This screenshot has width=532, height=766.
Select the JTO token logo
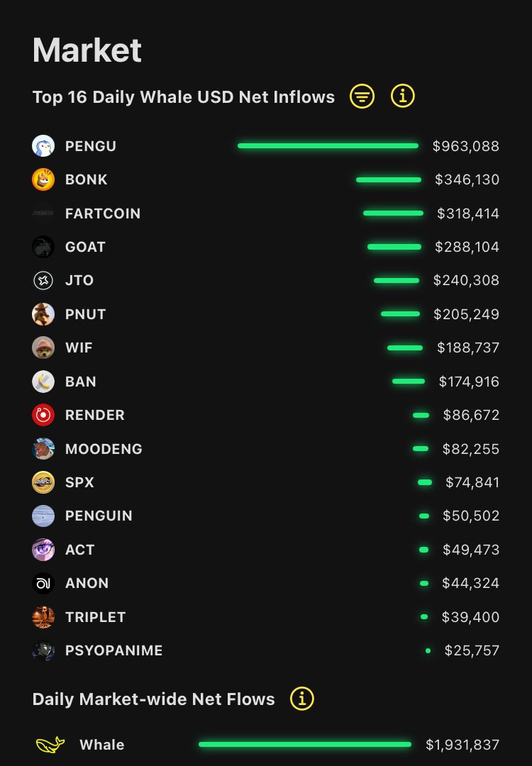[43, 280]
